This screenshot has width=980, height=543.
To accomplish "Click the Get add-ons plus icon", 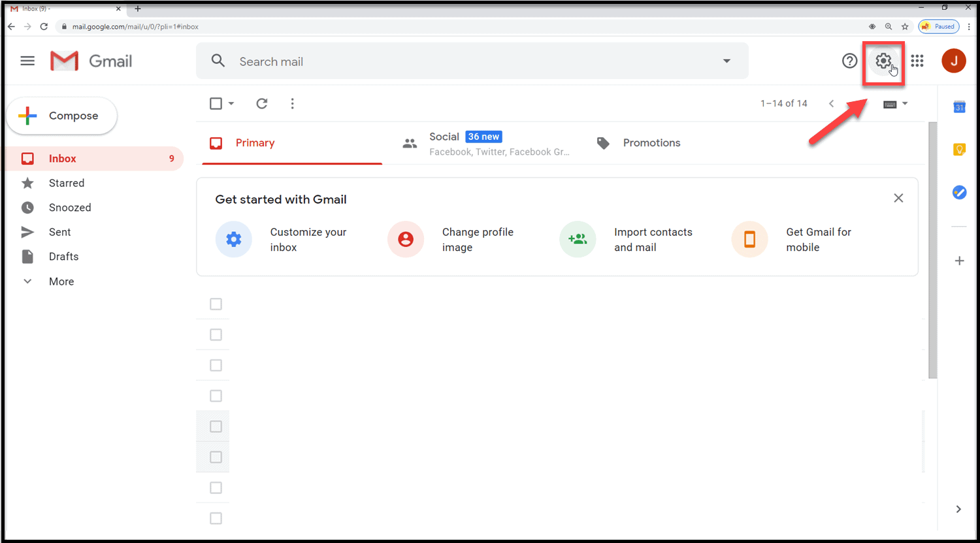I will click(959, 261).
